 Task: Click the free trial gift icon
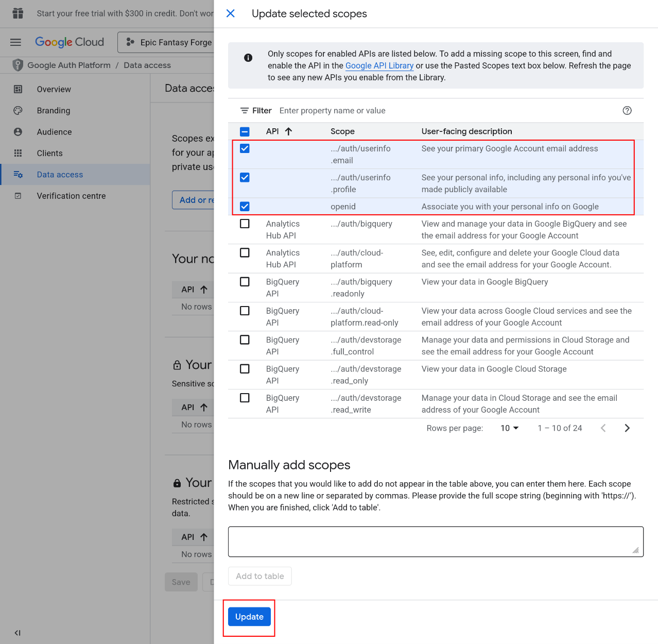coord(18,13)
